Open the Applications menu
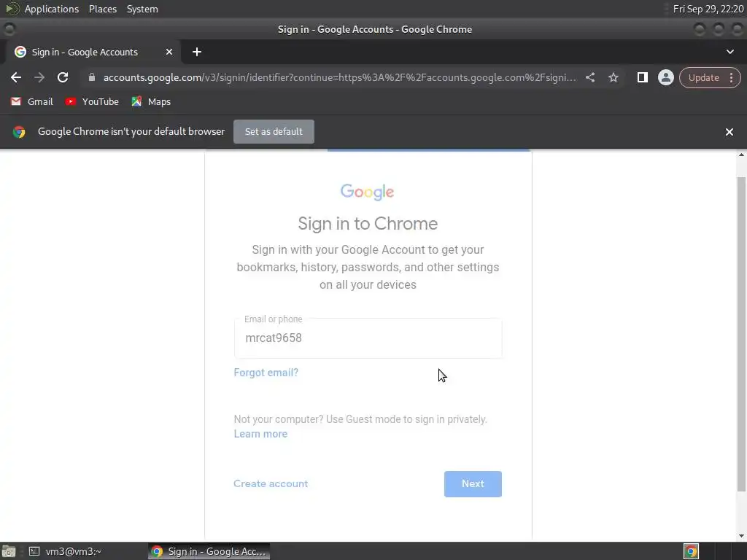The height and width of the screenshot is (560, 747). point(52,9)
